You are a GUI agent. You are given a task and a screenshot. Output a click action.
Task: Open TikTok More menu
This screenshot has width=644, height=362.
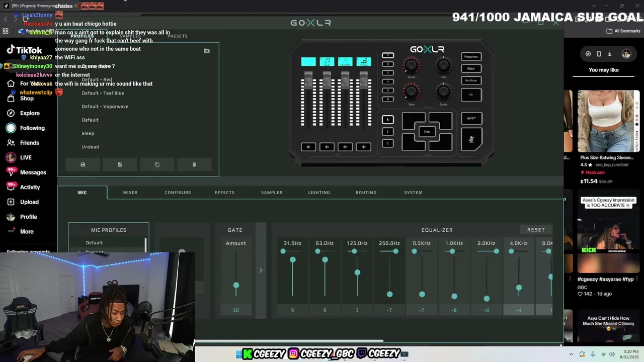tap(27, 232)
